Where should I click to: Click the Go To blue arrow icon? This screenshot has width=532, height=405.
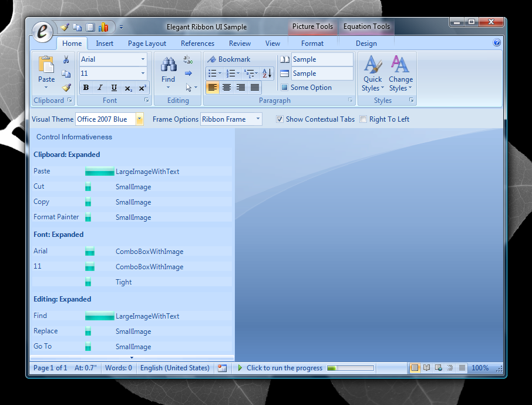click(188, 73)
